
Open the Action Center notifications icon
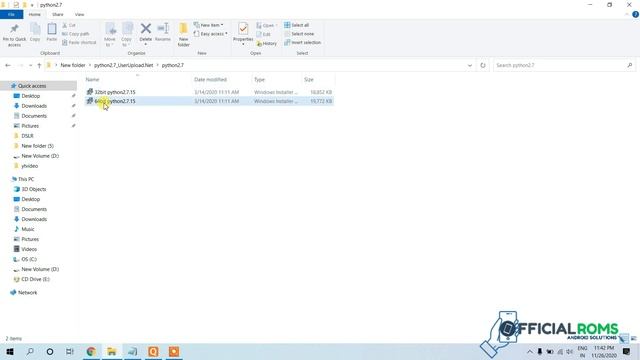point(627,351)
